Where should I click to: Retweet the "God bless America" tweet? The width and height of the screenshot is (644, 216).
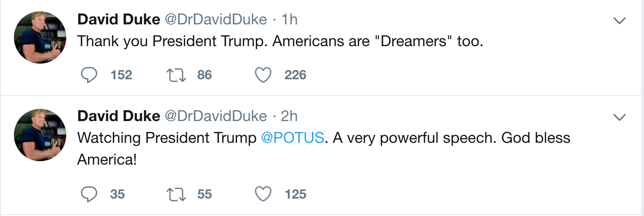[177, 194]
